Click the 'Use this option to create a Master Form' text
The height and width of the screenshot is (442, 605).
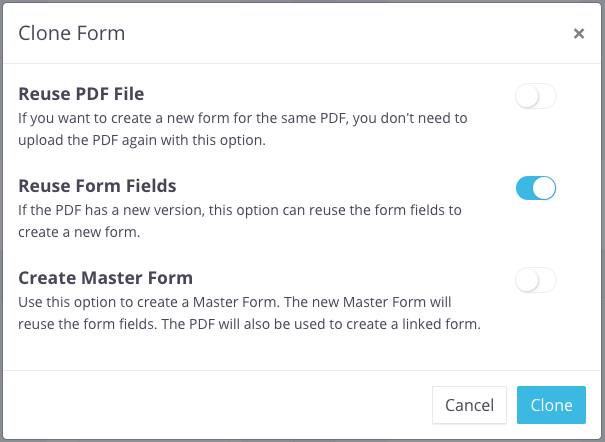[x=148, y=302]
